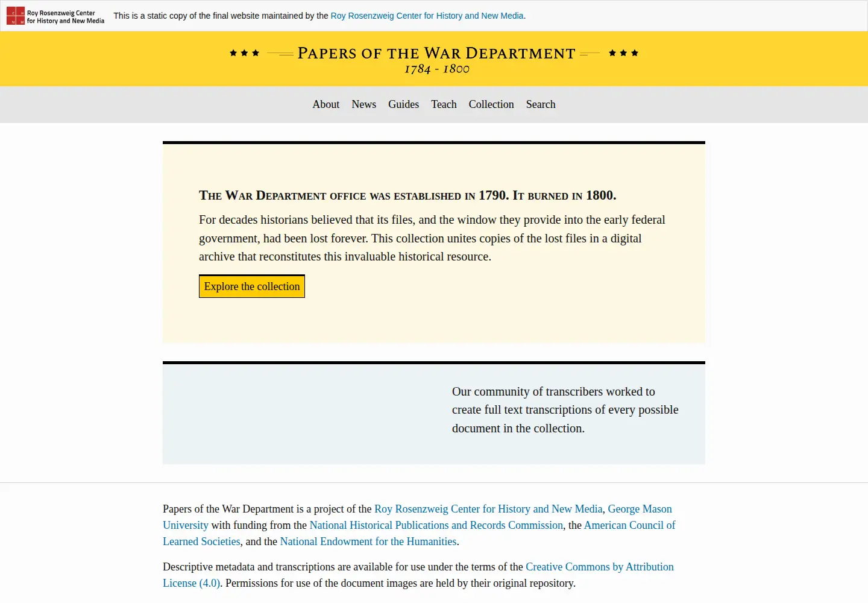Follow the top banner Roy Rosenzweig Center link

coord(427,16)
